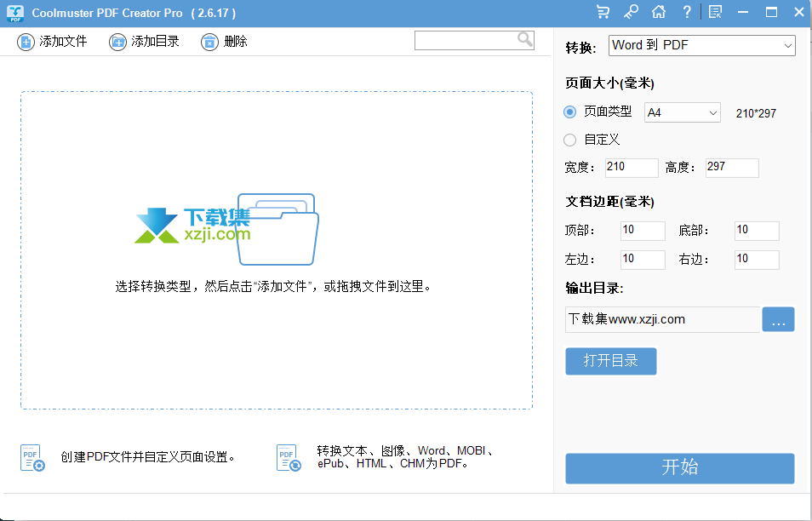Click the 开始 start button
The height and width of the screenshot is (521, 812).
pos(679,468)
